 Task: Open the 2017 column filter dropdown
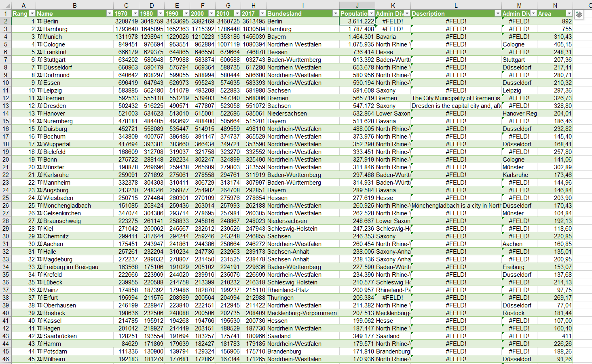pos(262,14)
